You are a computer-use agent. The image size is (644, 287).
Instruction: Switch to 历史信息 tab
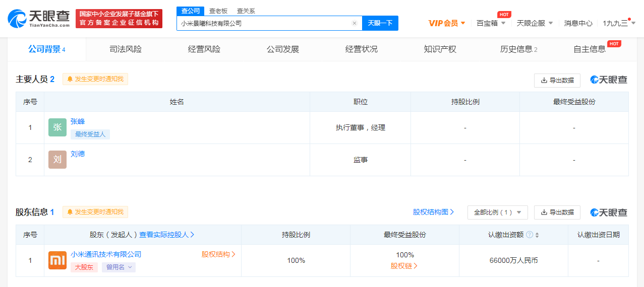point(519,49)
